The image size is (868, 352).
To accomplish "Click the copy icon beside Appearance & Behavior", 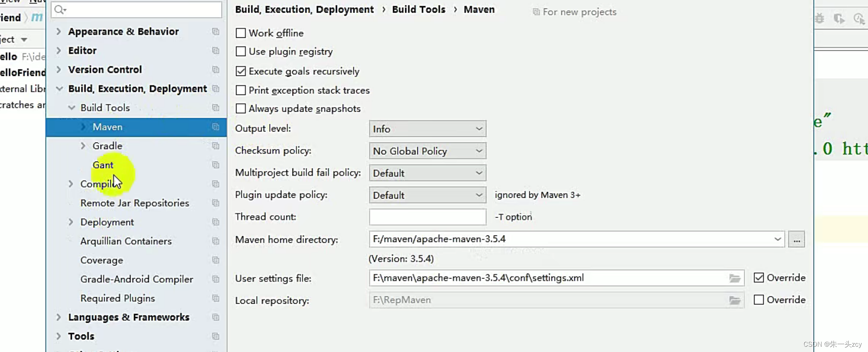I will pyautogui.click(x=216, y=32).
